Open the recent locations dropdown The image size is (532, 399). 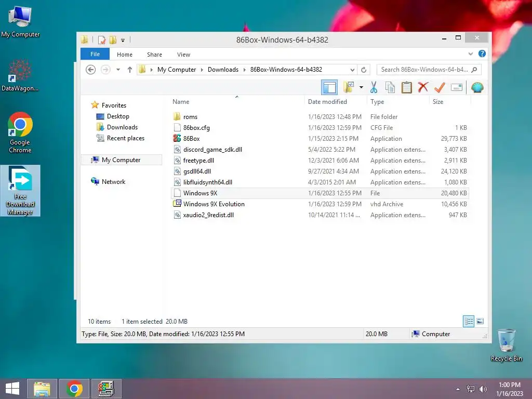(x=118, y=70)
